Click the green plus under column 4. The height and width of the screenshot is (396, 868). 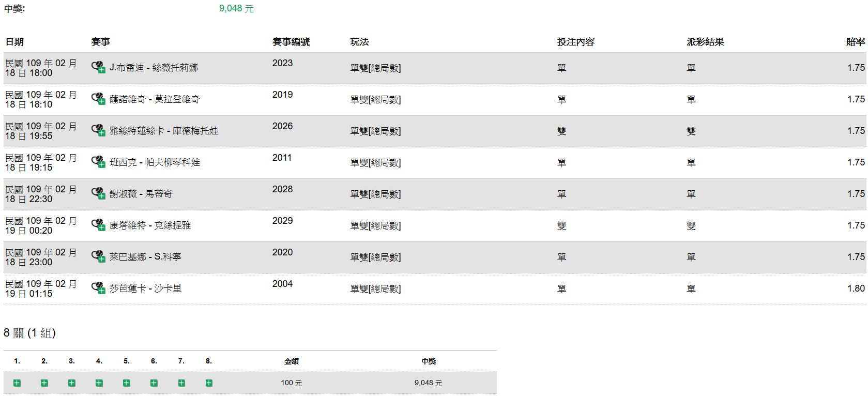99,383
